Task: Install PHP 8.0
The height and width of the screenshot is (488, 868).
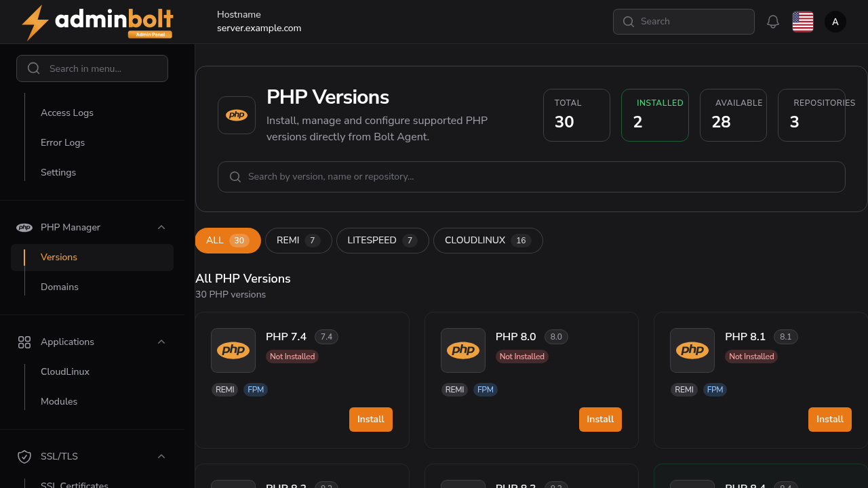Action: point(600,420)
